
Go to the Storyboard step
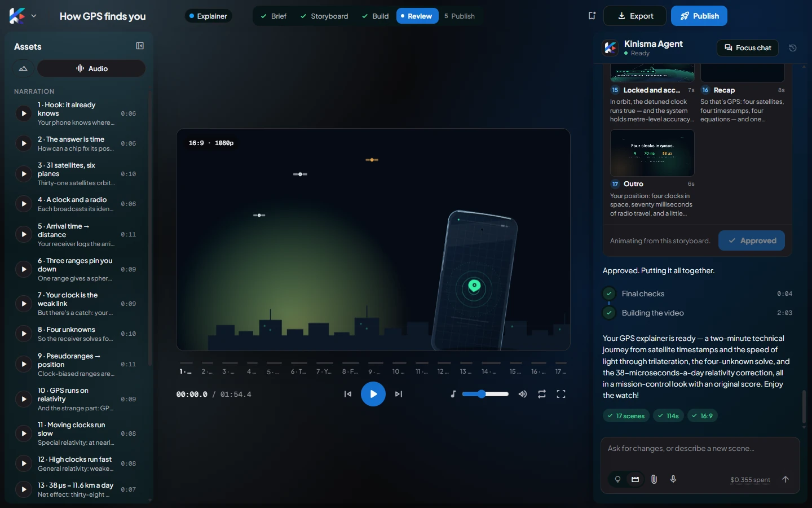324,16
